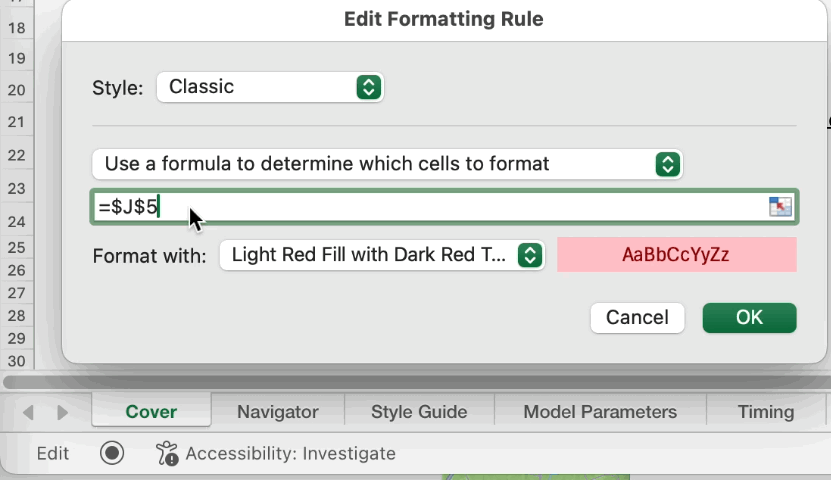Viewport: 831px width, 480px height.
Task: Confirm the formatting rule with OK
Action: 749,318
